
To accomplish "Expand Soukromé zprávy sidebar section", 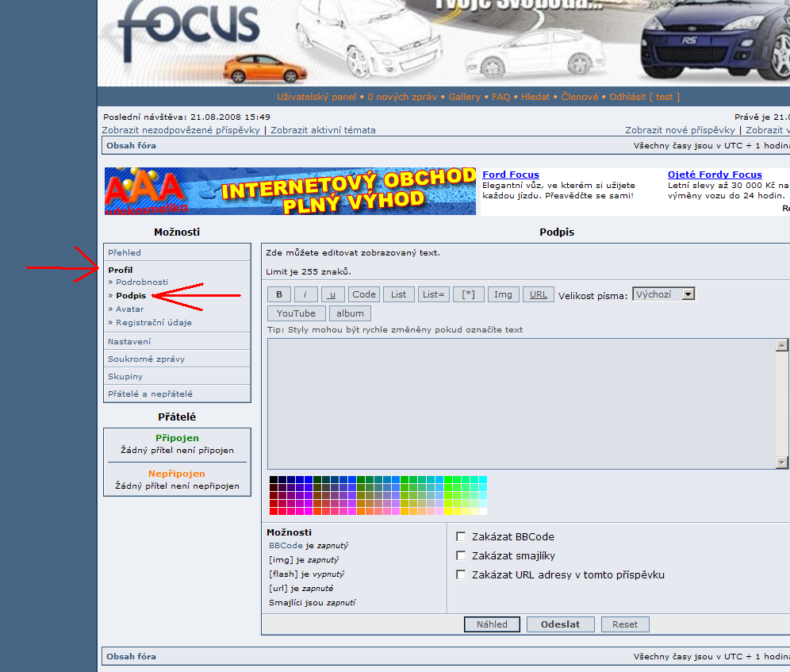I will (146, 359).
